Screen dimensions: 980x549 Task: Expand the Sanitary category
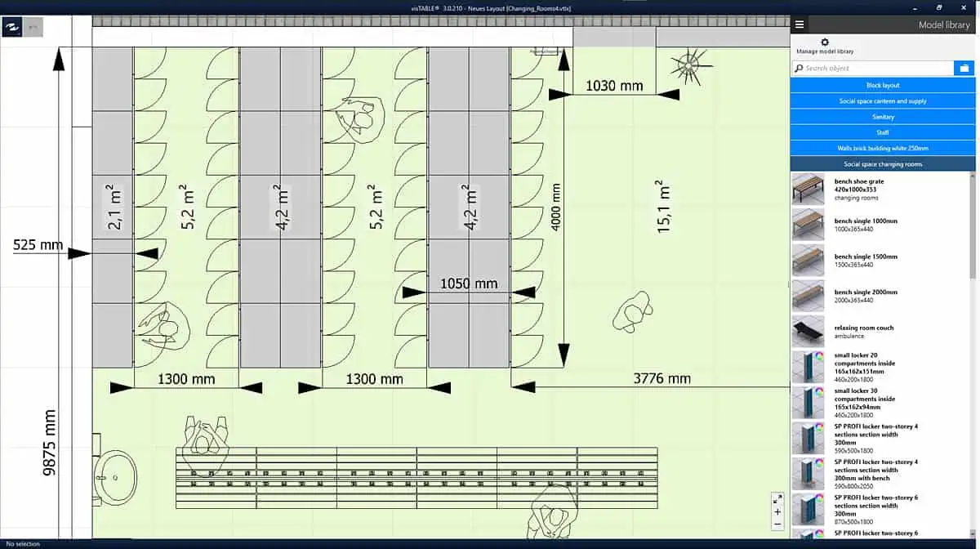[883, 117]
